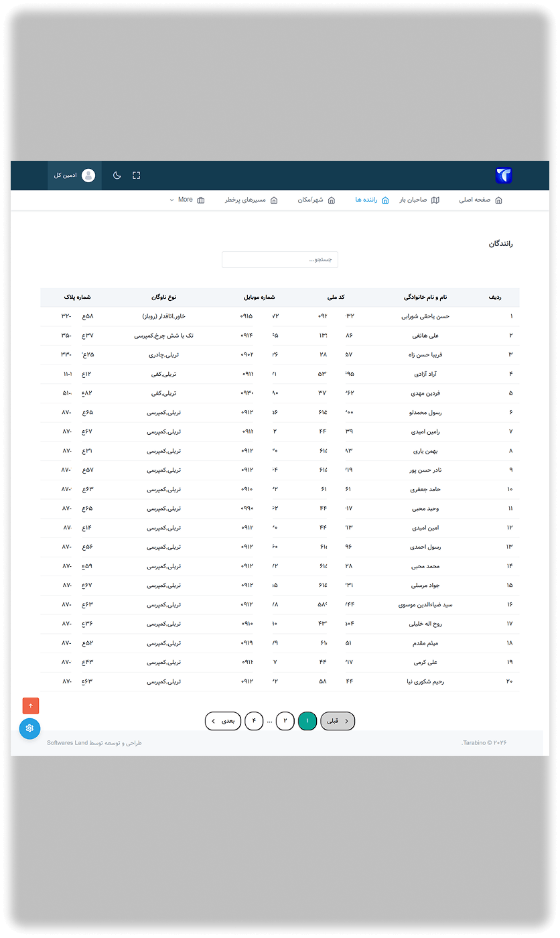
Task: Toggle dark mode with the moon icon
Action: pos(117,176)
